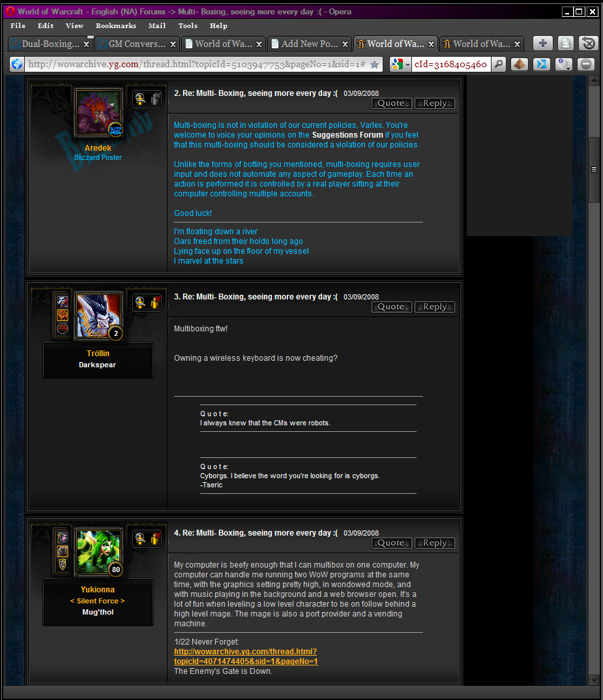Click the Aredek username

[x=98, y=148]
